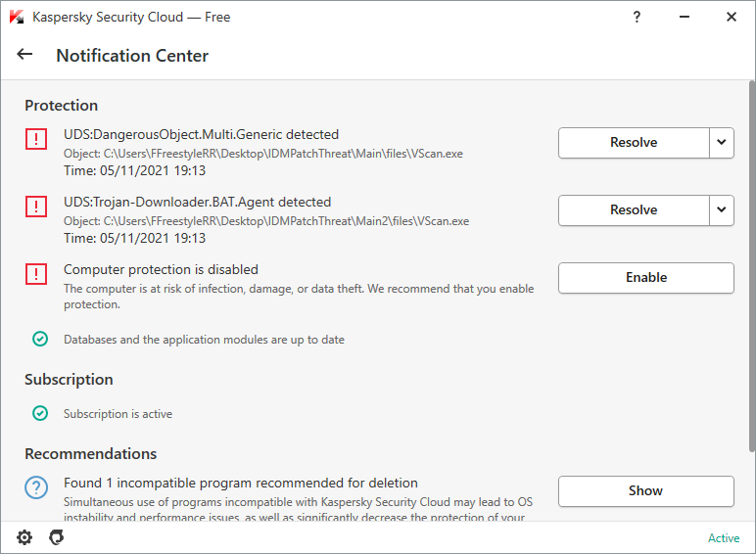Open the support headset icon
The height and width of the screenshot is (554, 756).
pos(57,537)
